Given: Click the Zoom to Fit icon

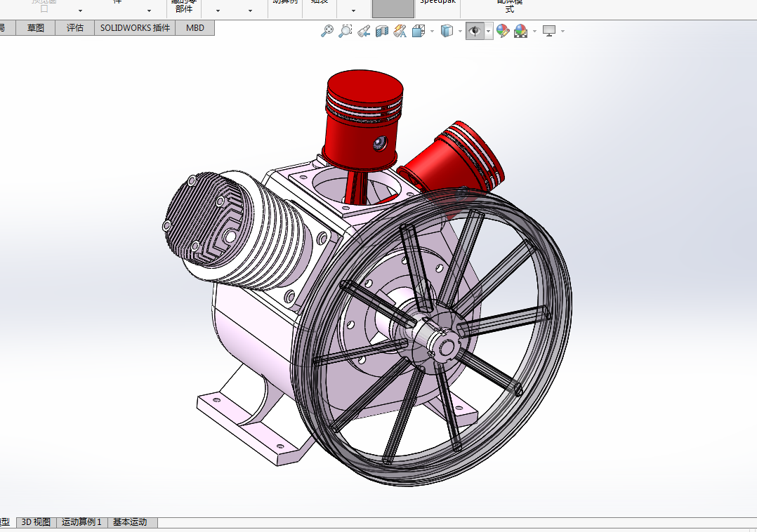Looking at the screenshot, I should [327, 31].
